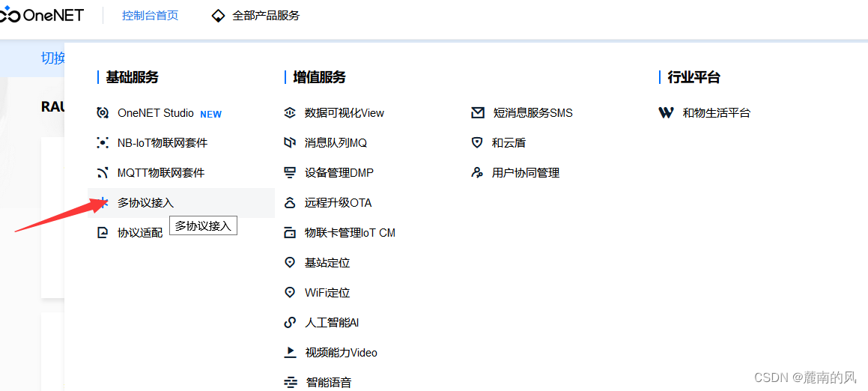Click the 增值服务 heading
868x391 pixels.
319,77
